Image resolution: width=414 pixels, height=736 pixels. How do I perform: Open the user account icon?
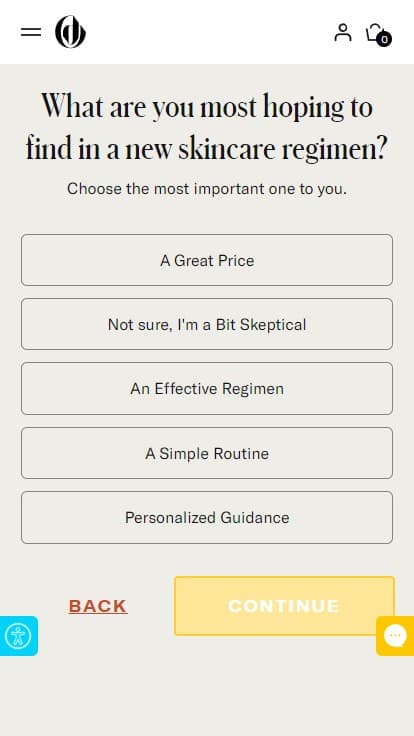click(343, 32)
